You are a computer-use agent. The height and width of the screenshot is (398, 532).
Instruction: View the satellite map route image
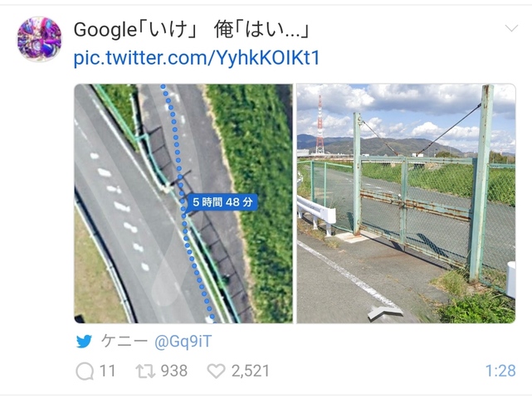tap(183, 203)
